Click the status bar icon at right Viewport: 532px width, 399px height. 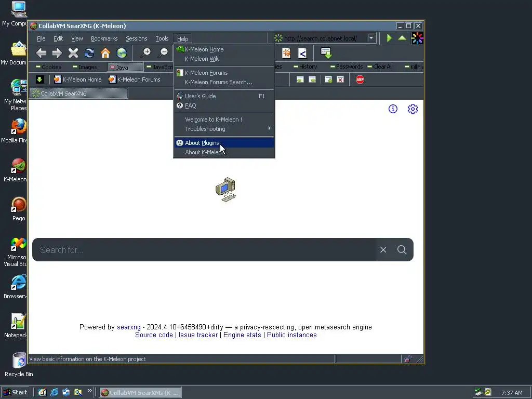tap(408, 359)
